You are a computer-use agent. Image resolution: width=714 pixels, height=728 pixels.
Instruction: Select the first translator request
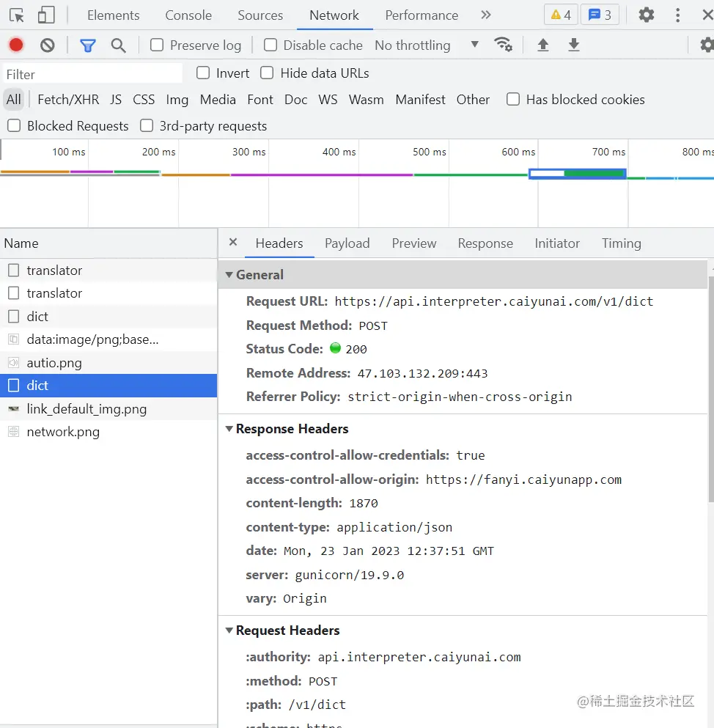pyautogui.click(x=108, y=271)
